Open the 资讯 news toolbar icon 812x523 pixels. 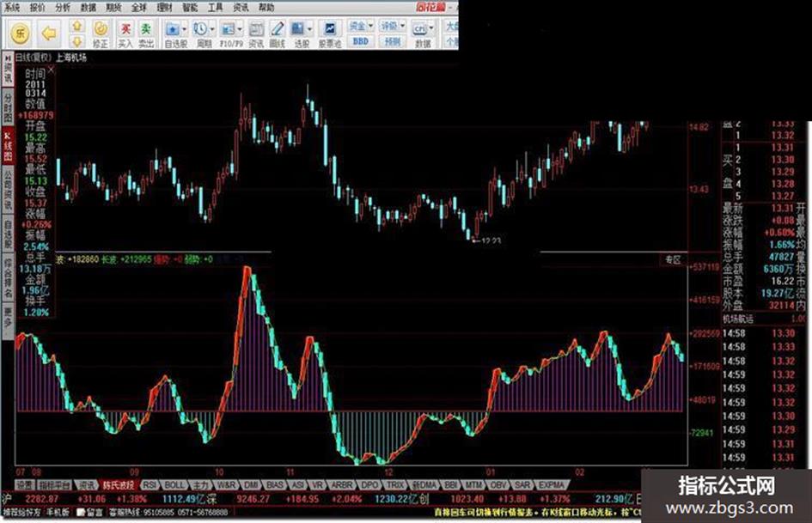(x=256, y=34)
